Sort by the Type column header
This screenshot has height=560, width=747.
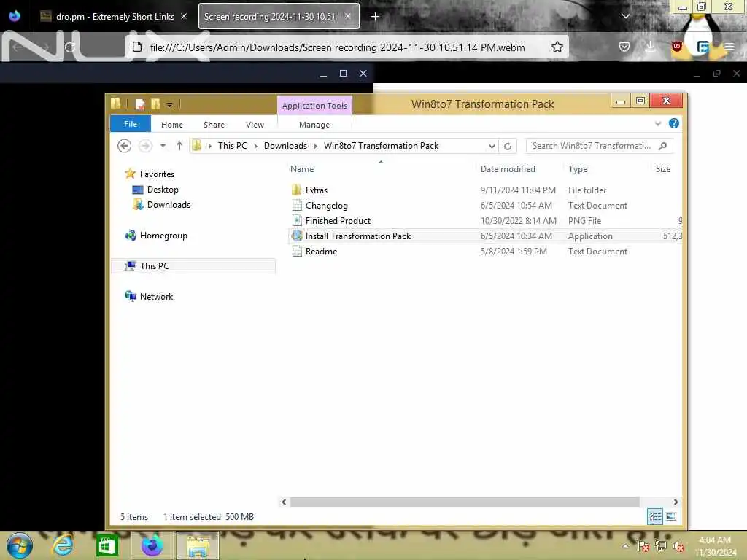(578, 169)
